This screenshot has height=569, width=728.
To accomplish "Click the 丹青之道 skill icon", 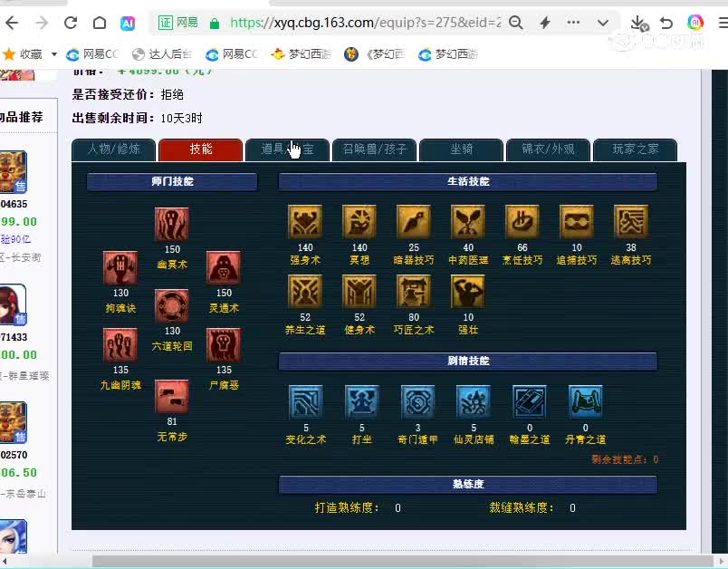I will click(x=586, y=401).
